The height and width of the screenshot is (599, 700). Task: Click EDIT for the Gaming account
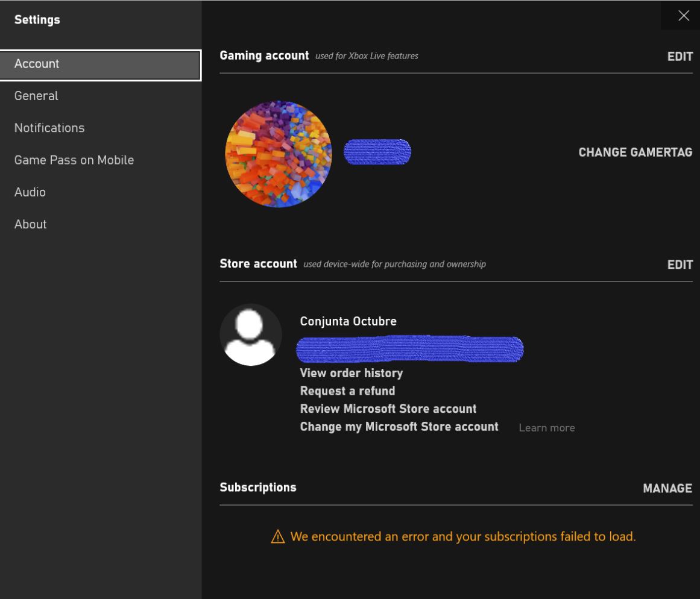(x=680, y=57)
